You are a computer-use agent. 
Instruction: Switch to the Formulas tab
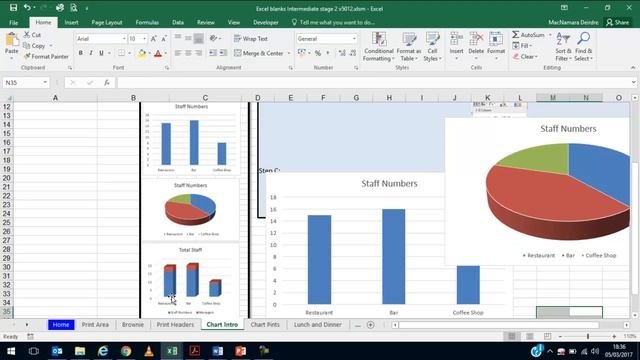pos(147,22)
